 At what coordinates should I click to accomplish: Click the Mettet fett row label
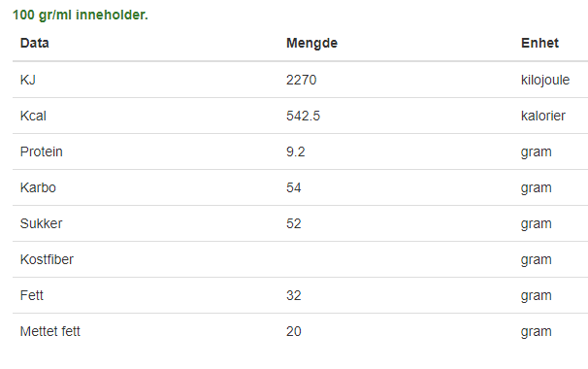(49, 331)
